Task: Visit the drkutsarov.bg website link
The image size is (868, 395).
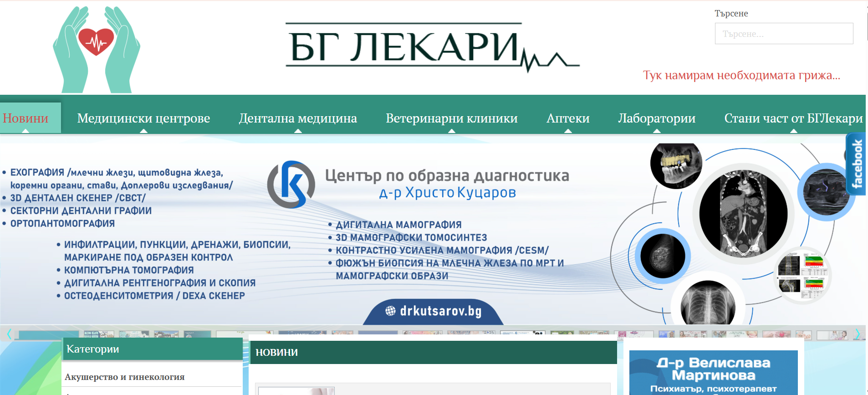Action: click(x=440, y=311)
